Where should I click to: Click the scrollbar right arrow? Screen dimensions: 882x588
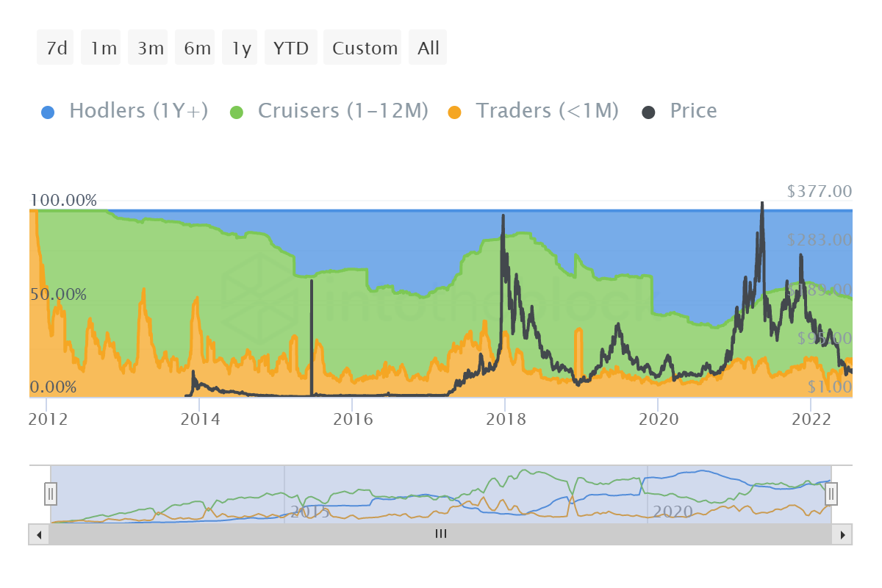tap(842, 534)
